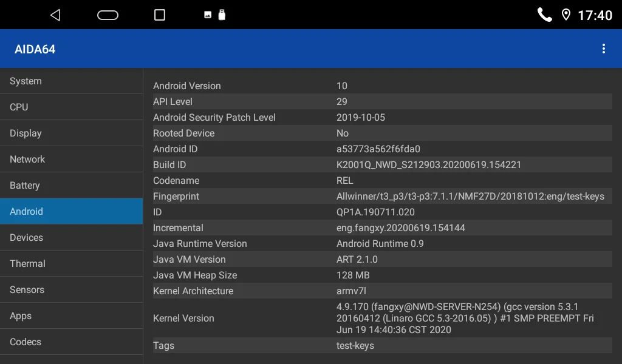
Task: Tap the Kernel Architecture label
Action: click(x=193, y=291)
